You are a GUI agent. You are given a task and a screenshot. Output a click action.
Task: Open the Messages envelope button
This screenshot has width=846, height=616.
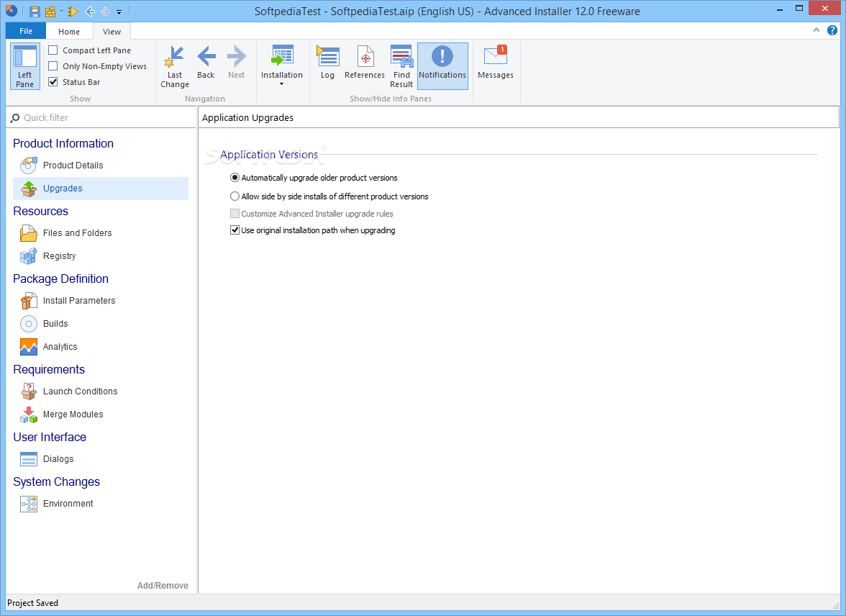click(x=495, y=62)
